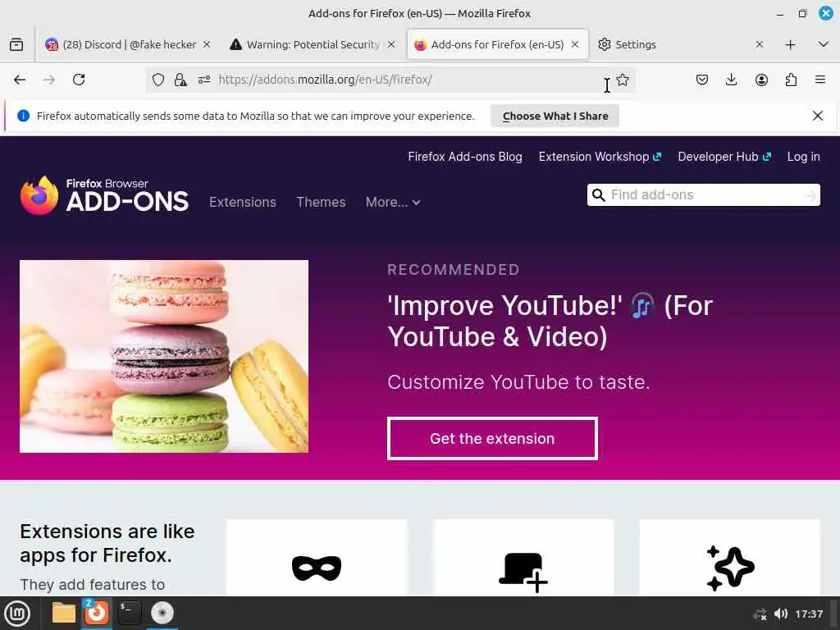Click Get the extension button

tap(492, 438)
